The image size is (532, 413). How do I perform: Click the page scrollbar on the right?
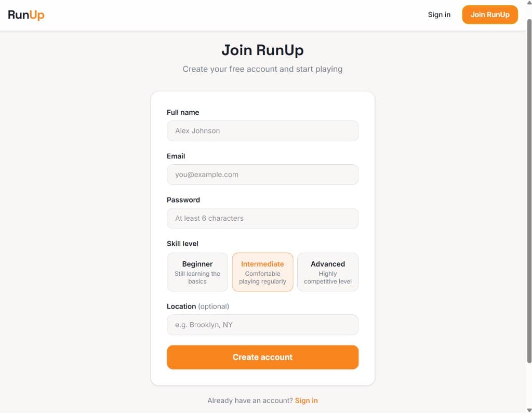pos(528,208)
